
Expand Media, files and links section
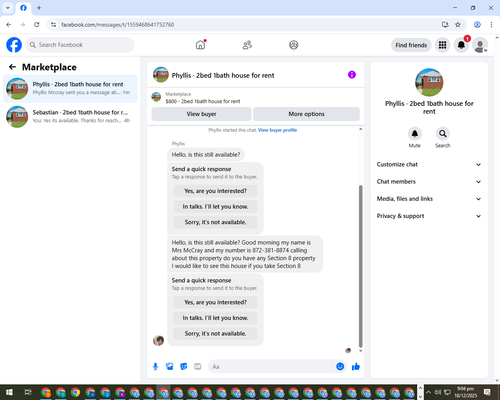point(429,199)
